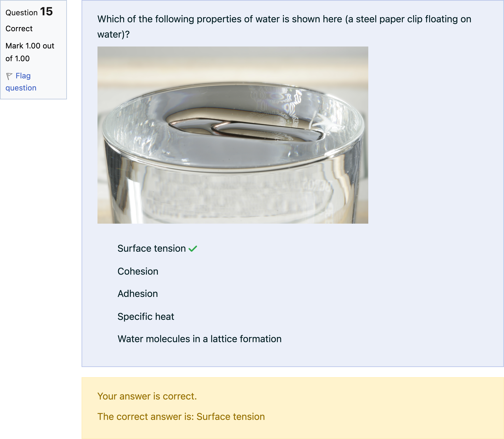Click the Your answer is correct message
The image size is (504, 439).
pyautogui.click(x=147, y=396)
